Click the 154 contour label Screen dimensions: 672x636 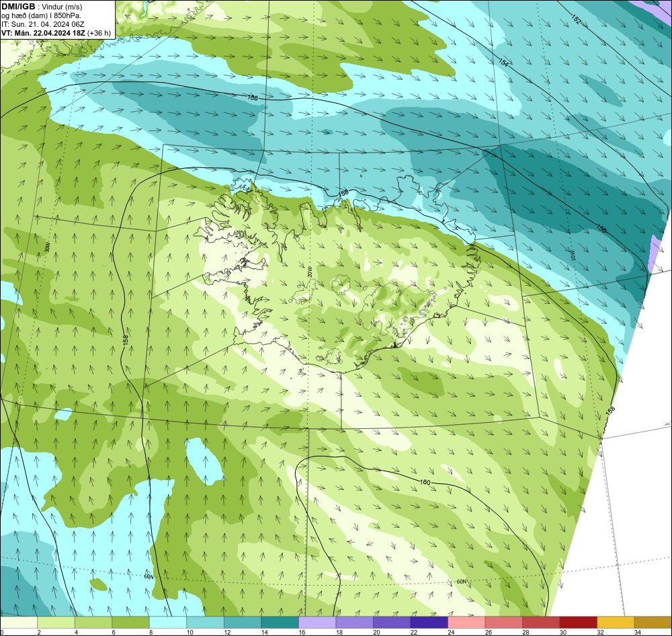503,63
